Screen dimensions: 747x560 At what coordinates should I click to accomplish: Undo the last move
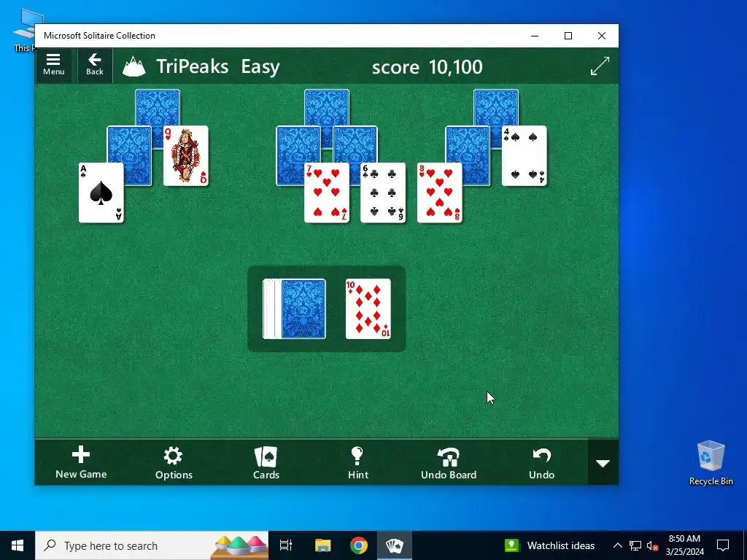542,462
